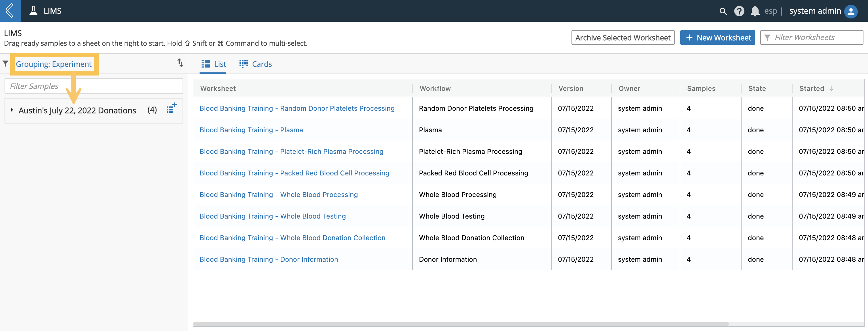
Task: Open Donor Information worksheet link
Action: tap(268, 259)
